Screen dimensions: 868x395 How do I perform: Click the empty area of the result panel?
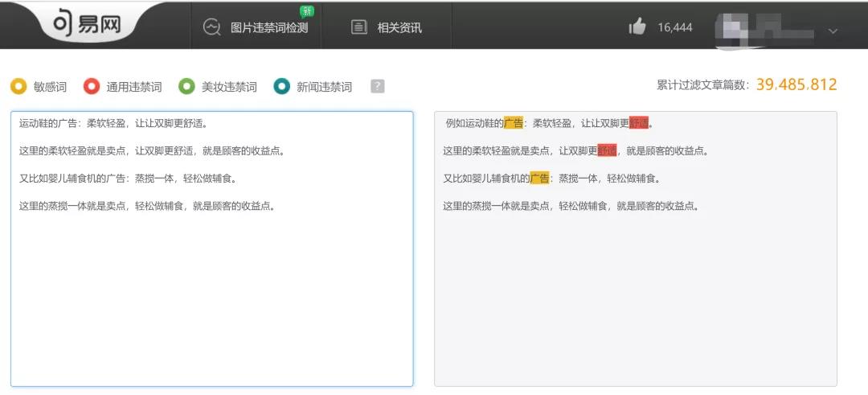point(636,299)
